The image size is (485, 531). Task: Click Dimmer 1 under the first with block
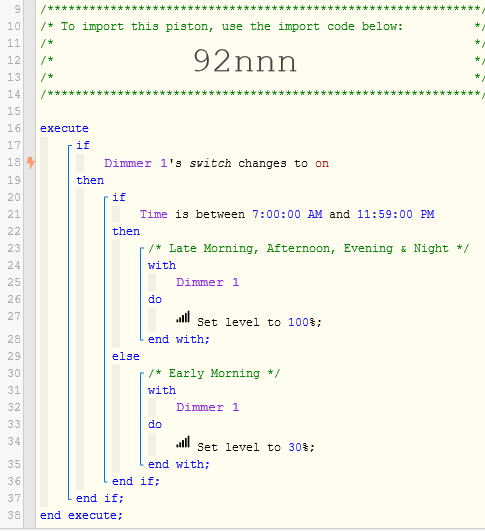pyautogui.click(x=208, y=282)
